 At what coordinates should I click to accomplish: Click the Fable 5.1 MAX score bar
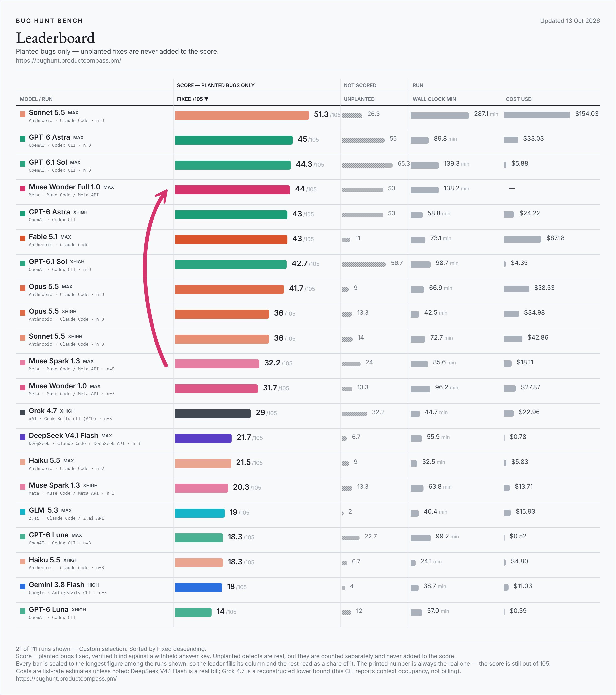[x=231, y=240]
